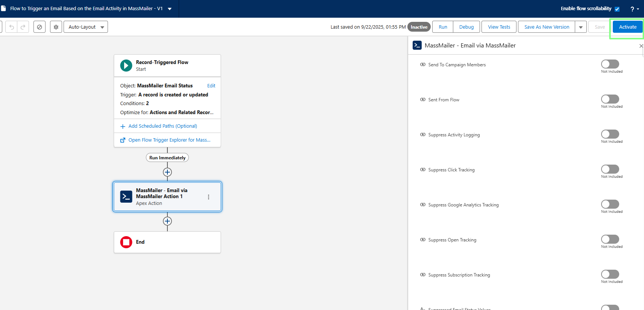Click the field type icon beside Suppress Activity Logging

423,134
